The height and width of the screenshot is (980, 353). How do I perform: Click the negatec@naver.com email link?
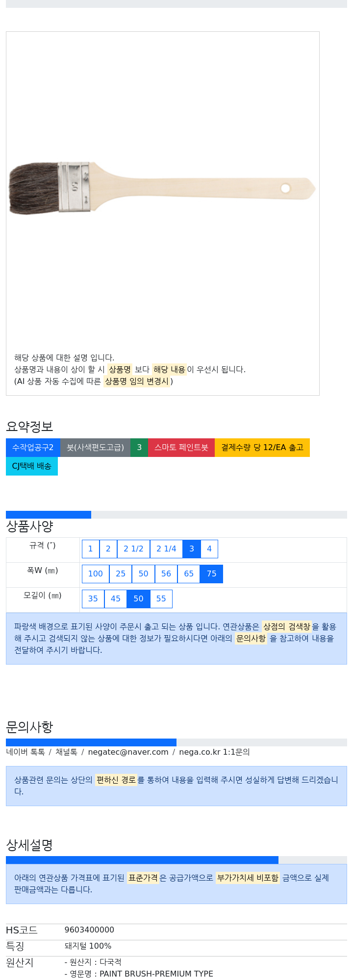pyautogui.click(x=128, y=752)
